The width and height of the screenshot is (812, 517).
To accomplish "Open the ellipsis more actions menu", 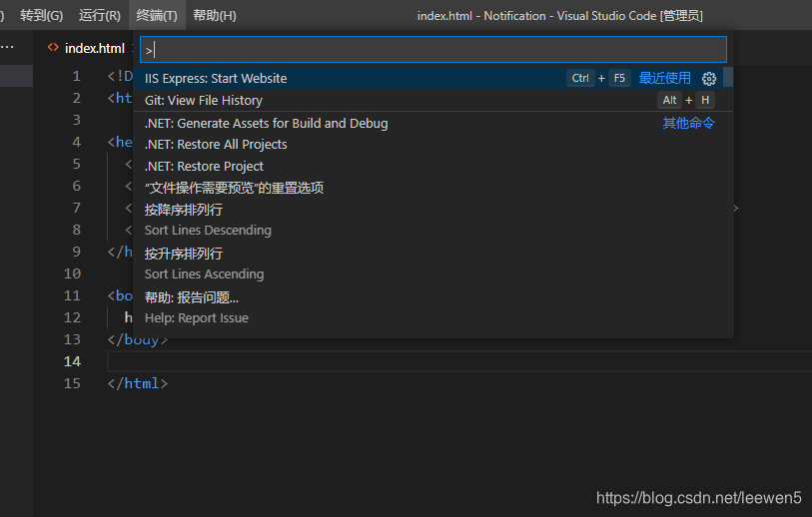I will [x=7, y=47].
